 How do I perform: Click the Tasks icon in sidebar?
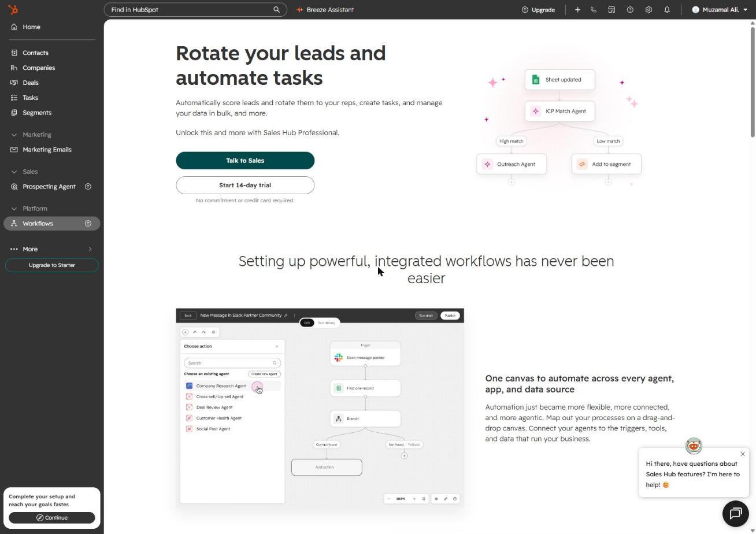pos(14,98)
